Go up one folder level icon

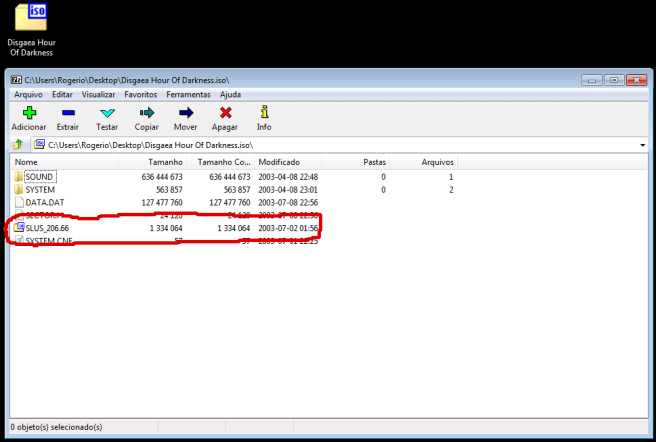click(x=18, y=145)
